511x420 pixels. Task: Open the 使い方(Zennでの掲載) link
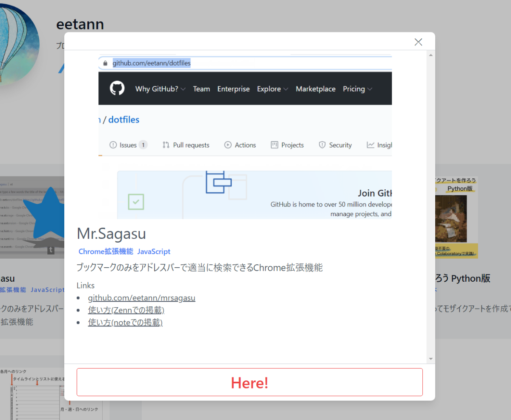pyautogui.click(x=126, y=310)
